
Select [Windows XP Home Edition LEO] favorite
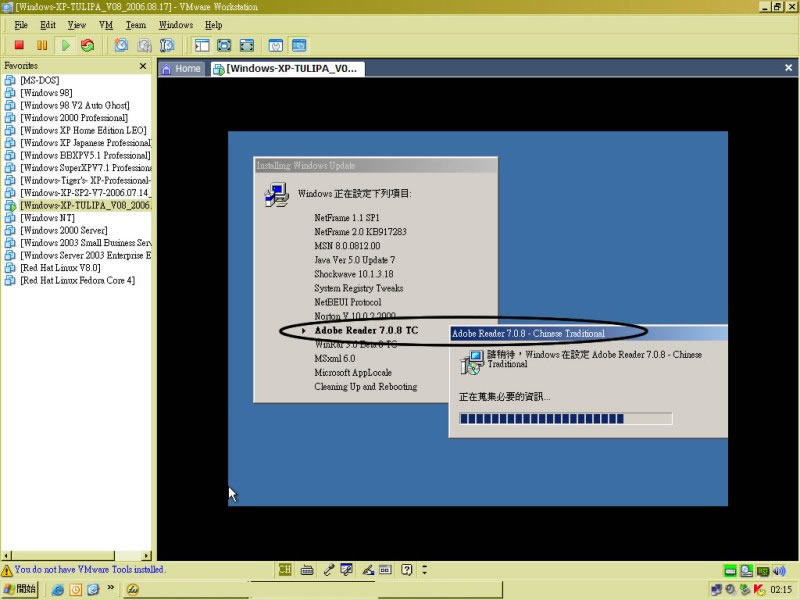pos(83,130)
